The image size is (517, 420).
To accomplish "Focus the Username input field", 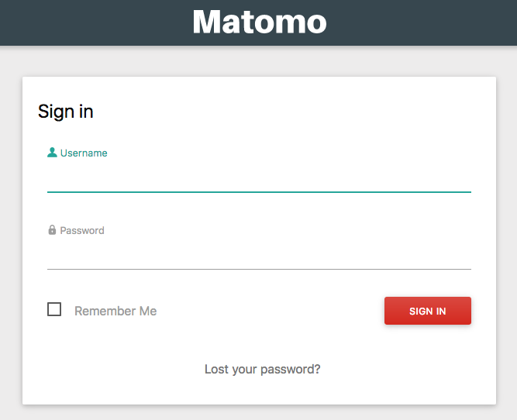I will click(x=259, y=177).
